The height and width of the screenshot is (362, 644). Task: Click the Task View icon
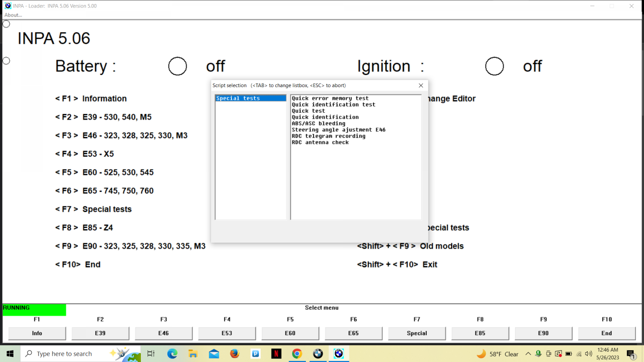151,354
